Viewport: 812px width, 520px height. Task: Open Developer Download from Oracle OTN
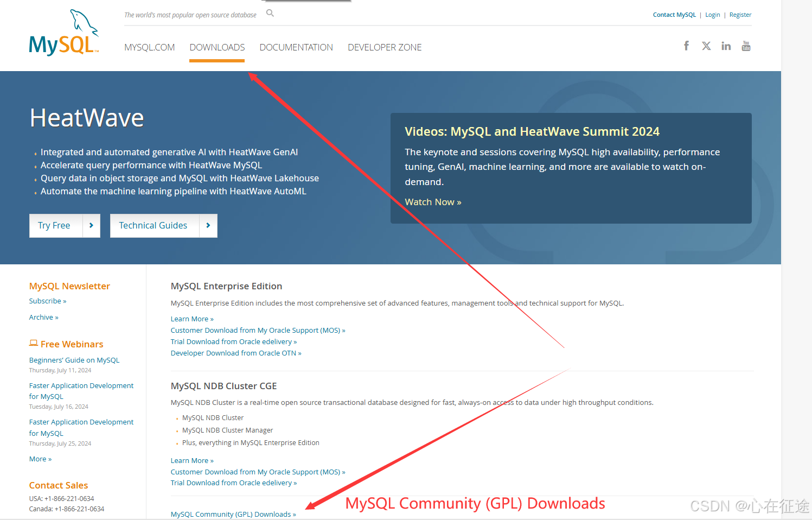point(236,353)
